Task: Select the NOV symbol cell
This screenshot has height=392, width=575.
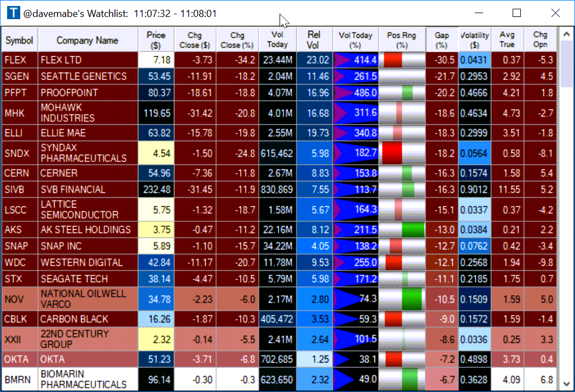Action: [20, 299]
